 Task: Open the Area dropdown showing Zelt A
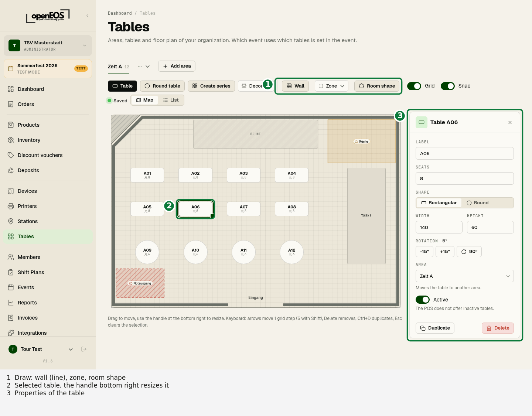click(465, 276)
